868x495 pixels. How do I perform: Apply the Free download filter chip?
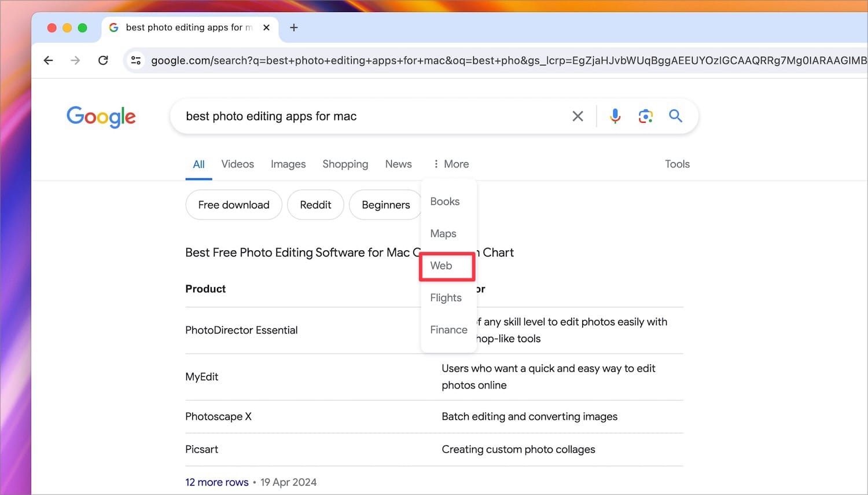coord(234,205)
